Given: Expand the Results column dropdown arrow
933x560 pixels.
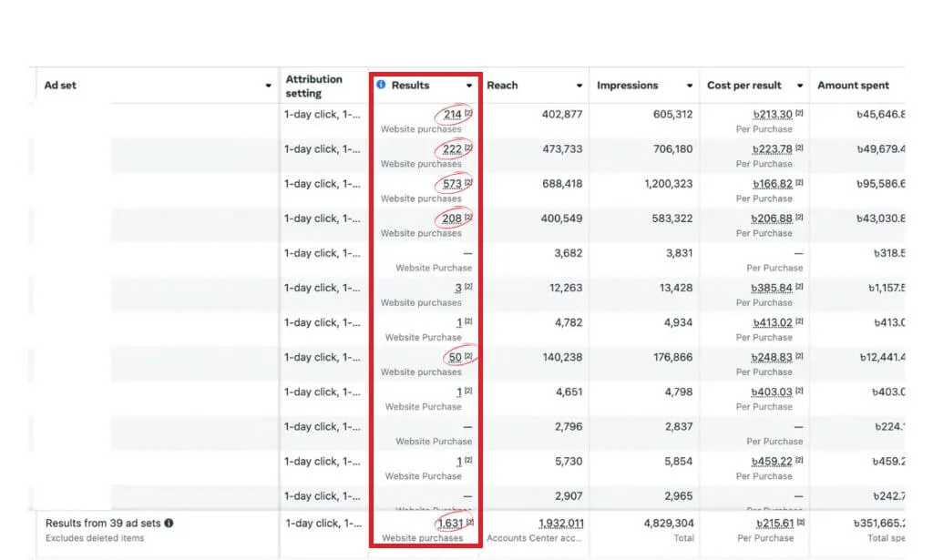Looking at the screenshot, I should point(469,86).
